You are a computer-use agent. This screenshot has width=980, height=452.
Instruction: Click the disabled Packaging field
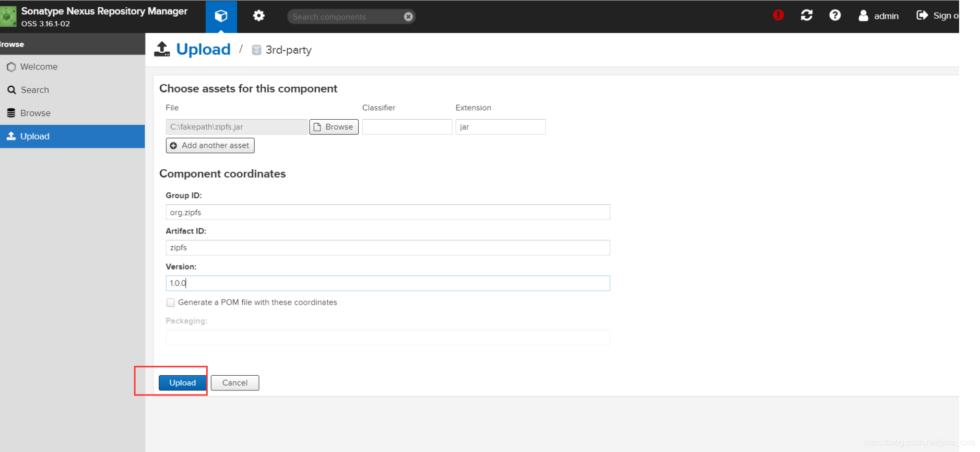388,338
